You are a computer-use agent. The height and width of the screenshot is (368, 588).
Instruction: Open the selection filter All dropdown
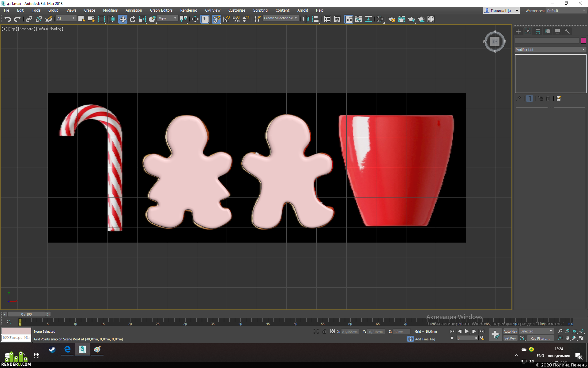(66, 18)
